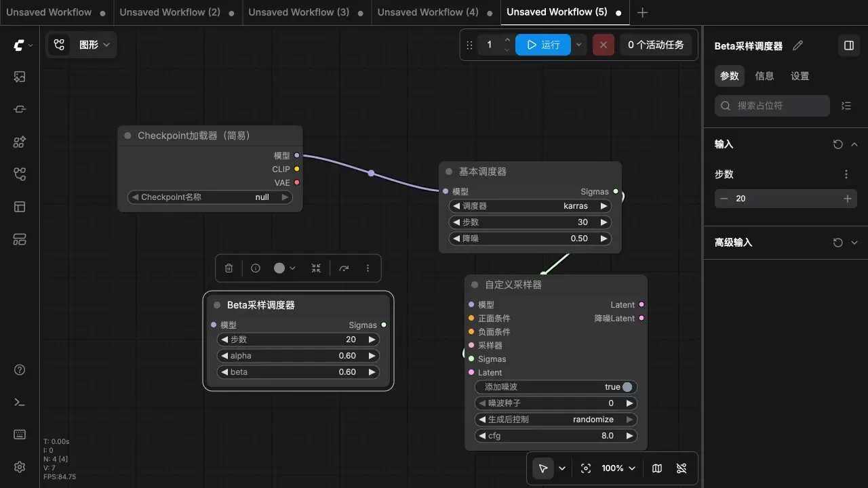The width and height of the screenshot is (868, 488).
Task: Reset the 高级输入 section values
Action: point(837,243)
